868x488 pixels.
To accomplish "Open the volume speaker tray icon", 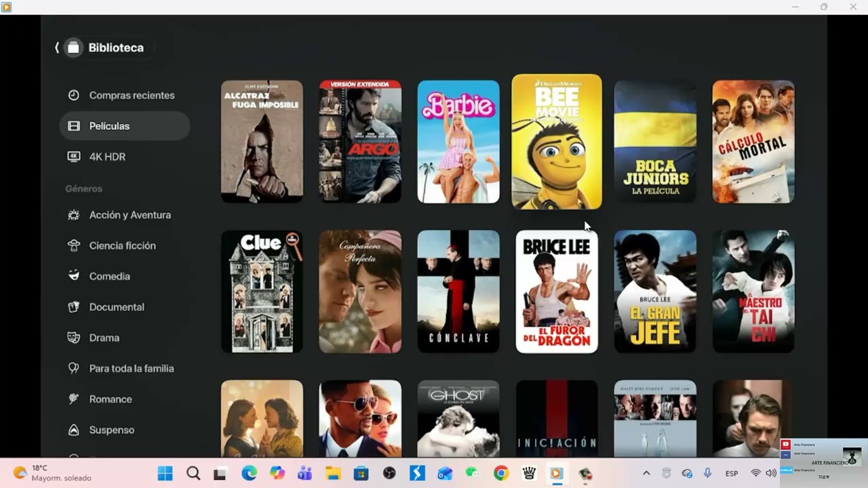I will pyautogui.click(x=771, y=473).
